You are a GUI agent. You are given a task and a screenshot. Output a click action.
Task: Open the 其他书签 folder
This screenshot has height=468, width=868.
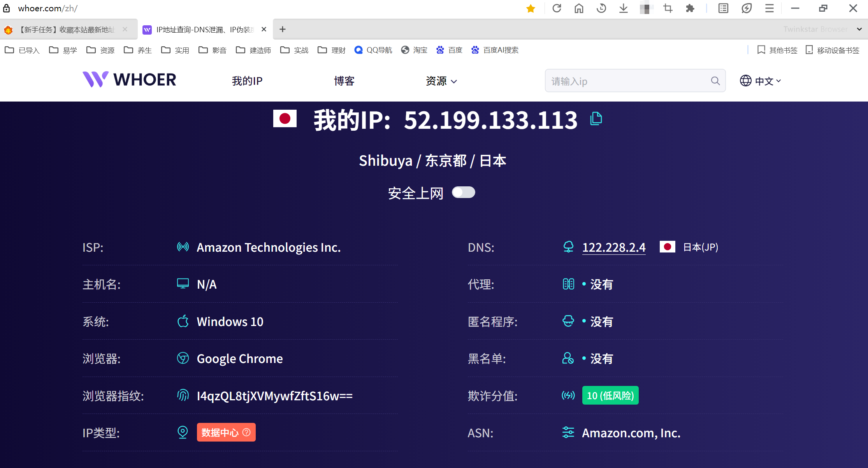point(777,50)
